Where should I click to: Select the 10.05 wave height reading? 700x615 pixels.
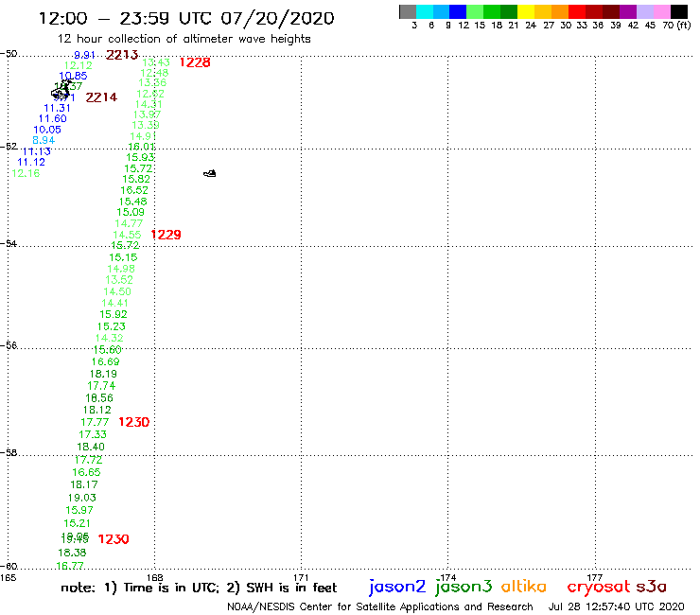tap(47, 130)
